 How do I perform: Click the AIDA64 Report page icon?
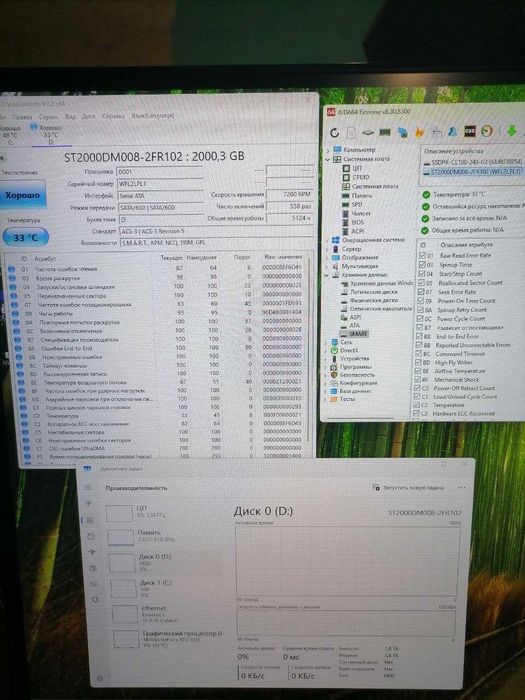click(x=351, y=132)
